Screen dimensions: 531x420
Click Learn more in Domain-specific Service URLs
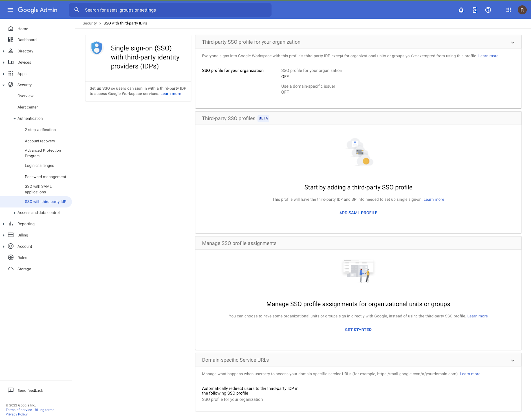tap(470, 374)
